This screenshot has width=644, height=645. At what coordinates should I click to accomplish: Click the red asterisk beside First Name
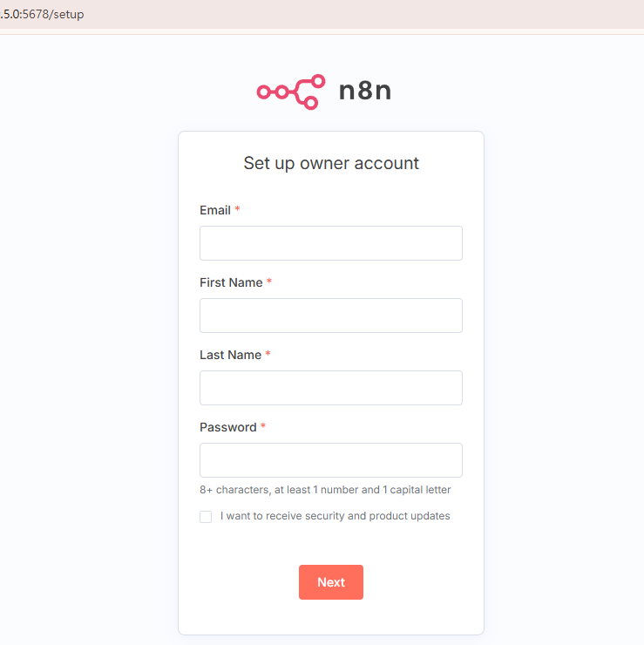click(269, 282)
